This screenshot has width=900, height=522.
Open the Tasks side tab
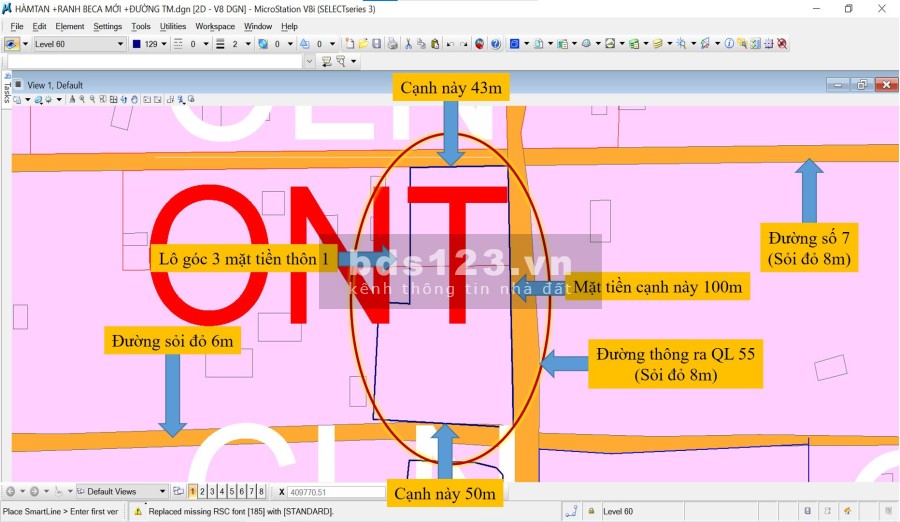[x=7, y=87]
